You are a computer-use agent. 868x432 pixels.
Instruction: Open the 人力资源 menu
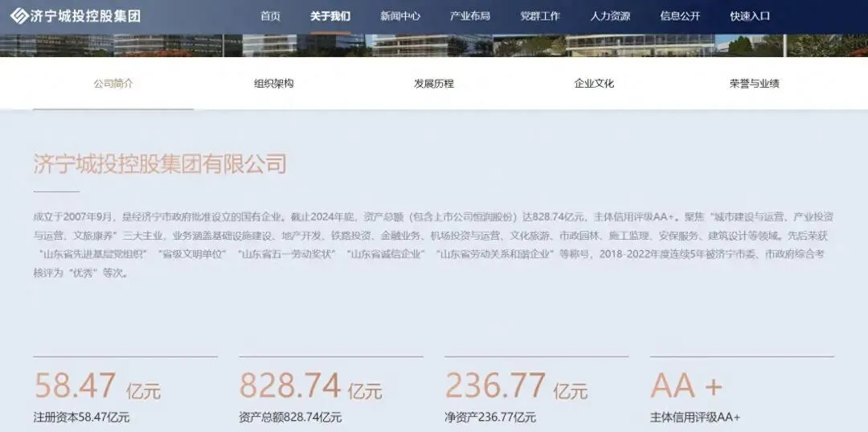[610, 16]
